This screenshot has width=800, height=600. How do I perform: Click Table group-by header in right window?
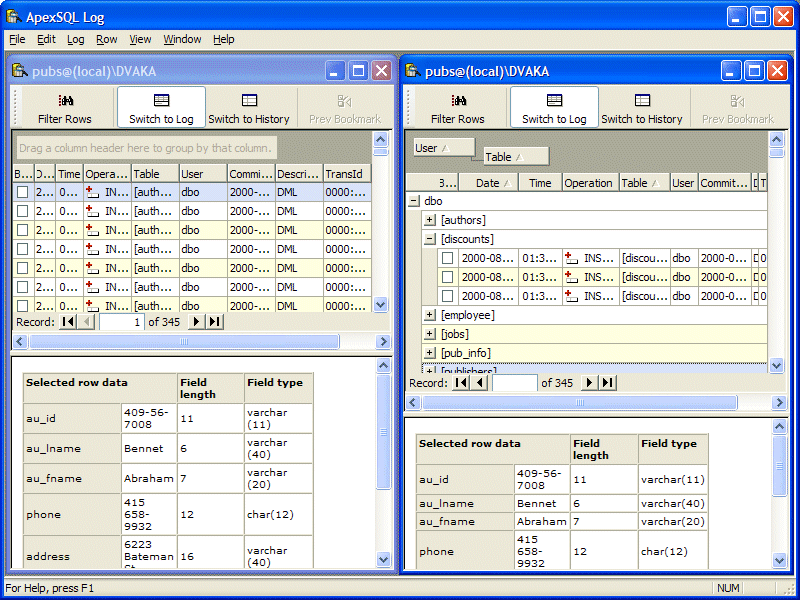click(516, 157)
